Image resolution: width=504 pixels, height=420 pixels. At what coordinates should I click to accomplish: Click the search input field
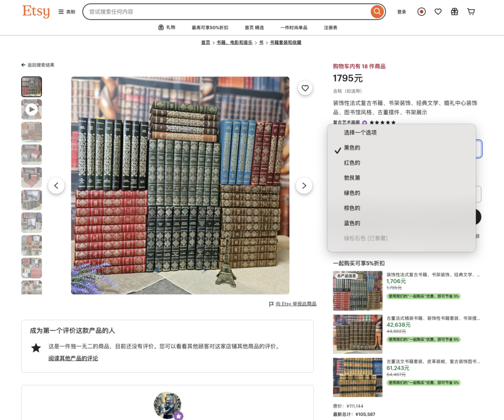tap(227, 12)
